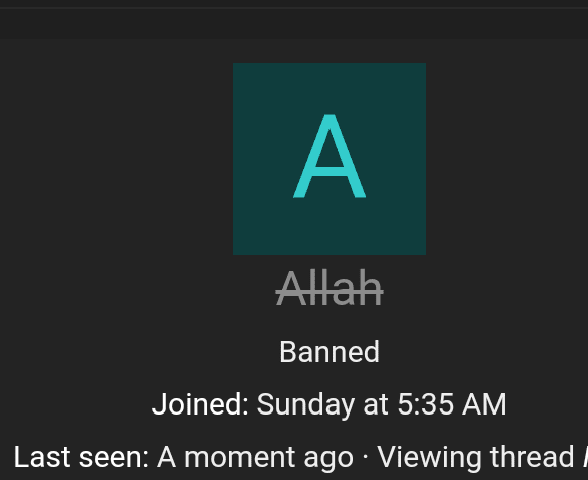Click the 'Sunday at 5:35 AM' join timestamp
588x480 pixels.
(x=381, y=405)
